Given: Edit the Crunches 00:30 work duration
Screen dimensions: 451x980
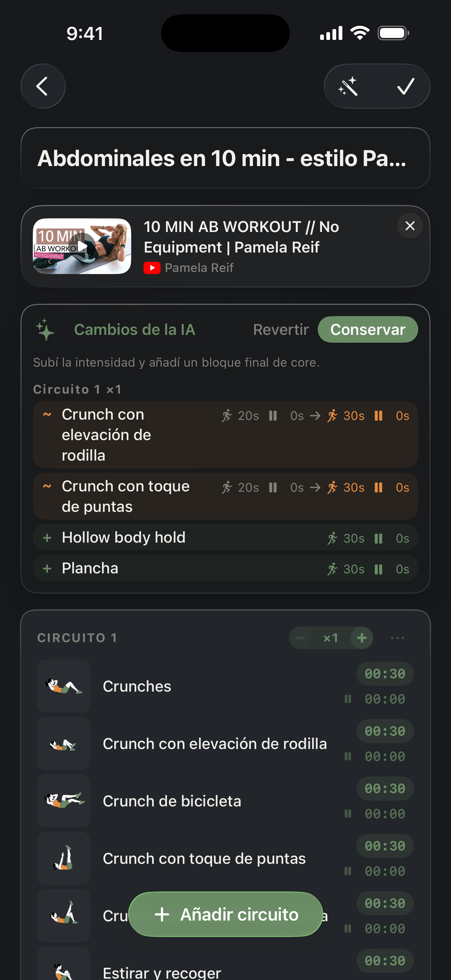Looking at the screenshot, I should 385,674.
